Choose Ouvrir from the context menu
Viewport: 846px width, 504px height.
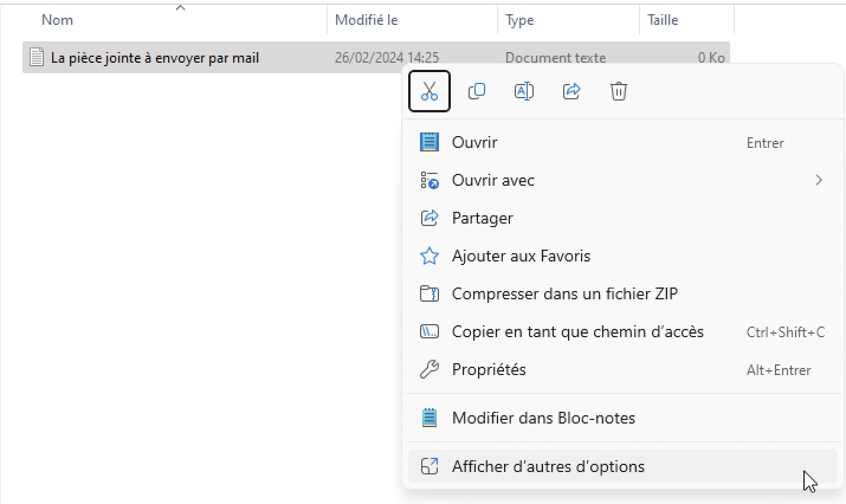coord(474,142)
